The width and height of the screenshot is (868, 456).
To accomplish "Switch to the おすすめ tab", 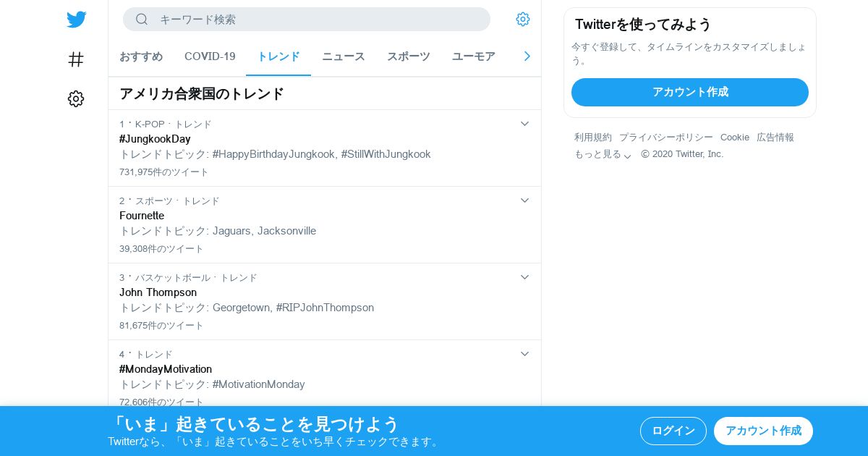I will tap(141, 56).
